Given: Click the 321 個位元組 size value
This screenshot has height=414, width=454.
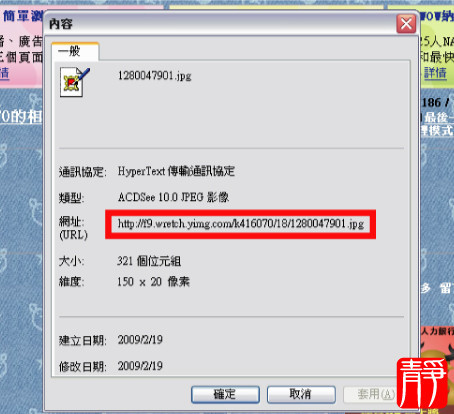Looking at the screenshot, I should [x=149, y=261].
